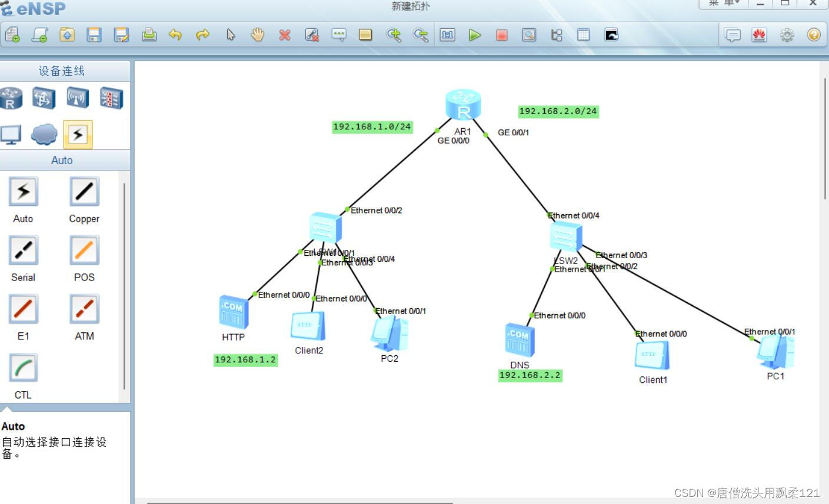Choose the Serial cable type
Screen dimensions: 829x504
click(x=24, y=251)
